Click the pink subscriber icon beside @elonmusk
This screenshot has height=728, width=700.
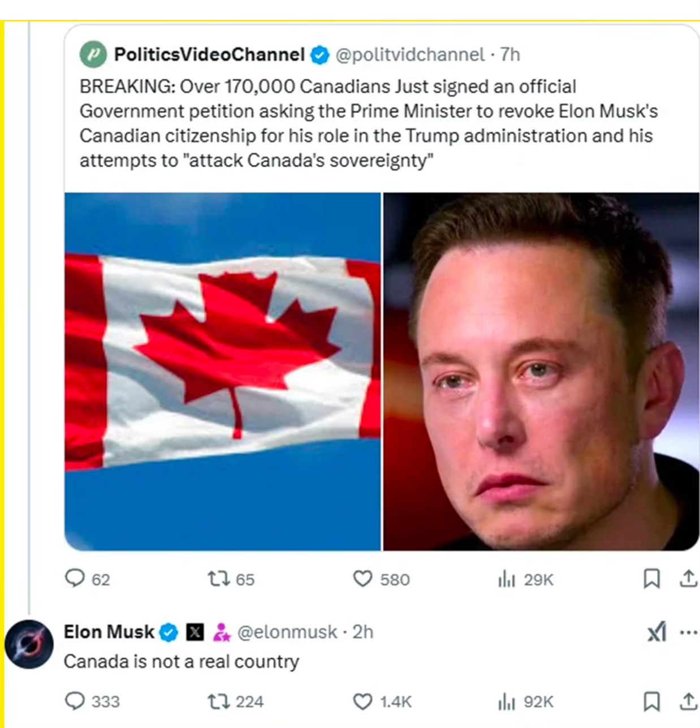[x=221, y=632]
